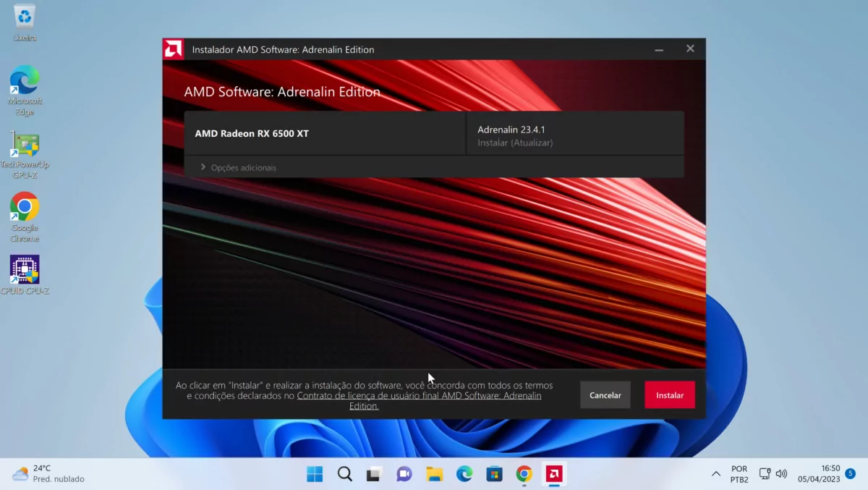Screen dimensions: 868x490
Task: Minimize the AMD installer window
Action: (659, 49)
